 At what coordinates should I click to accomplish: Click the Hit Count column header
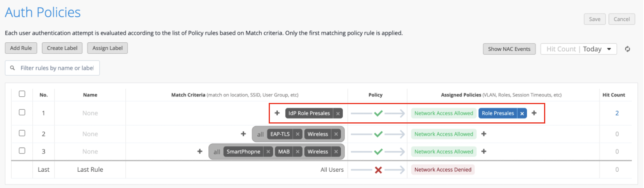(x=614, y=95)
